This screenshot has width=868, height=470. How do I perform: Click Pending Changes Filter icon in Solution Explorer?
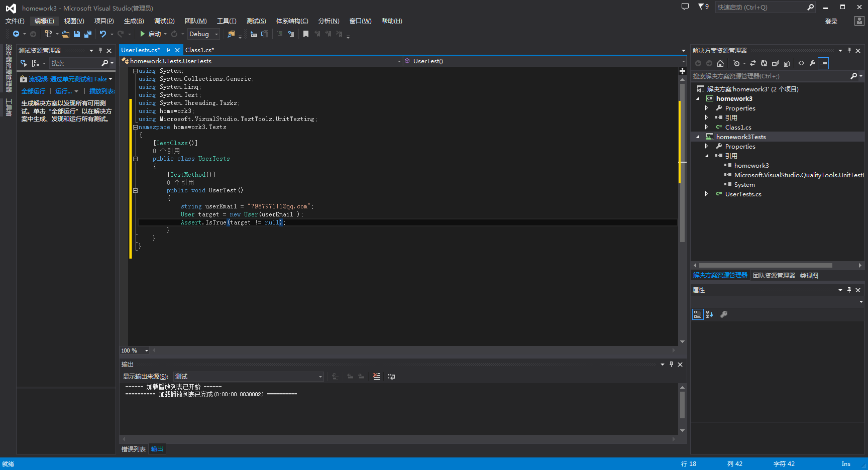[x=736, y=63]
